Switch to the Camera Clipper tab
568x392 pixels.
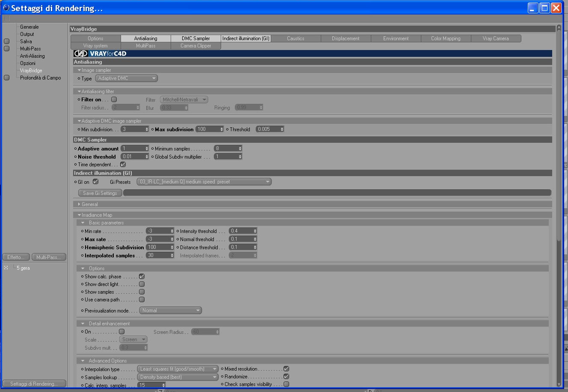196,46
